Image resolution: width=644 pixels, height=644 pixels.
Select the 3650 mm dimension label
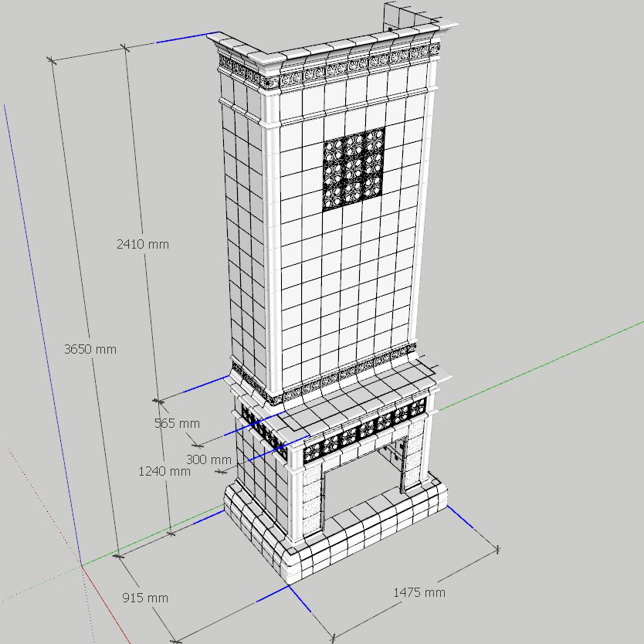click(x=90, y=349)
